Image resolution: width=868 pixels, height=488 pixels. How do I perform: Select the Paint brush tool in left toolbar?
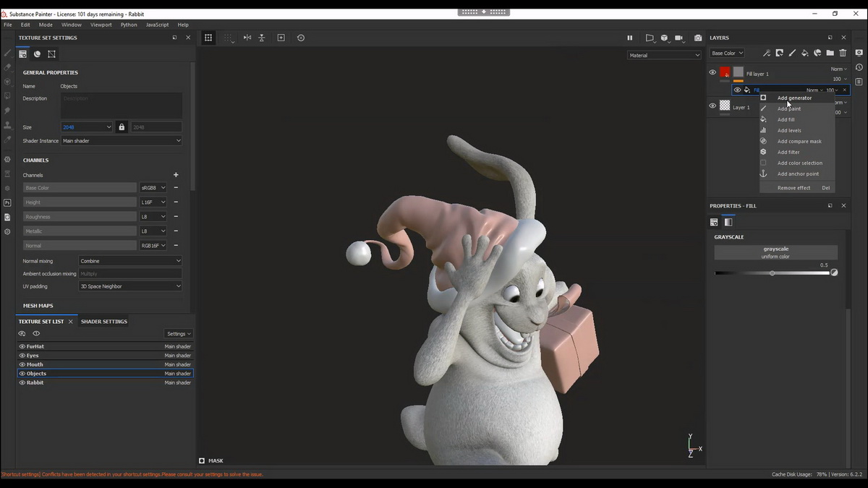tap(7, 53)
